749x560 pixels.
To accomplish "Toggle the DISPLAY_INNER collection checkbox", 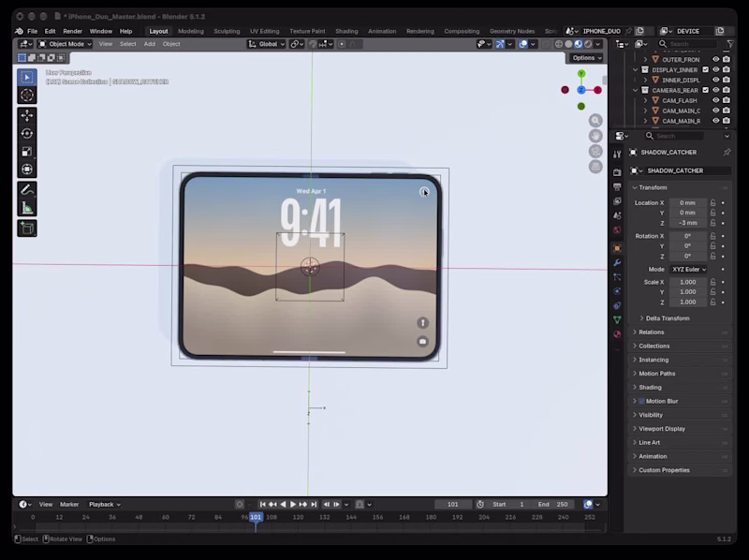I will pyautogui.click(x=706, y=69).
